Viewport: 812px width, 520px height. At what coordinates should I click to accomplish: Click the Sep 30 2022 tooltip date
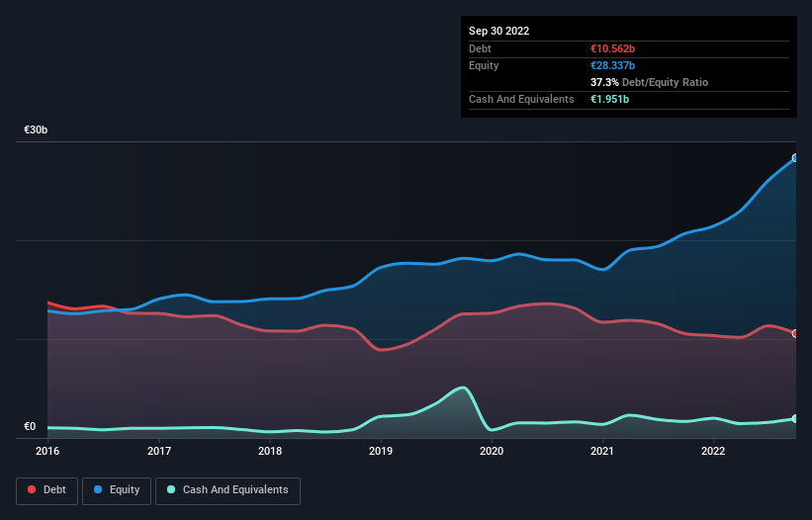[498, 31]
